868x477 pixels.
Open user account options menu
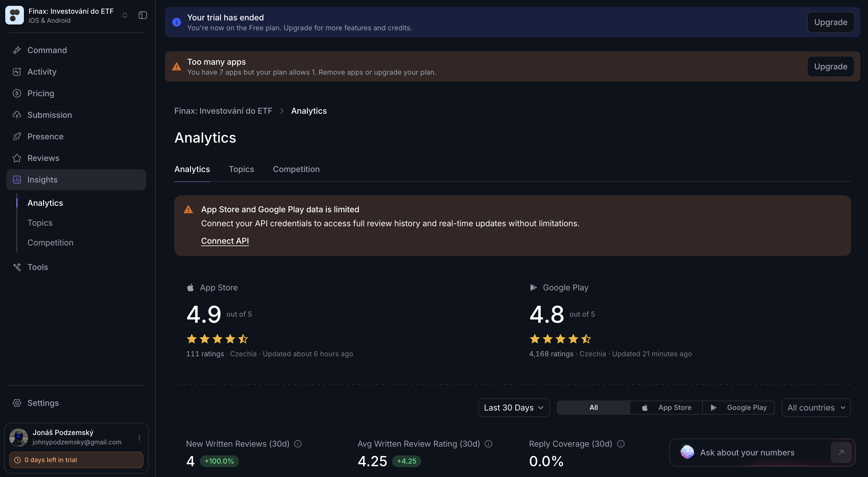(x=139, y=438)
